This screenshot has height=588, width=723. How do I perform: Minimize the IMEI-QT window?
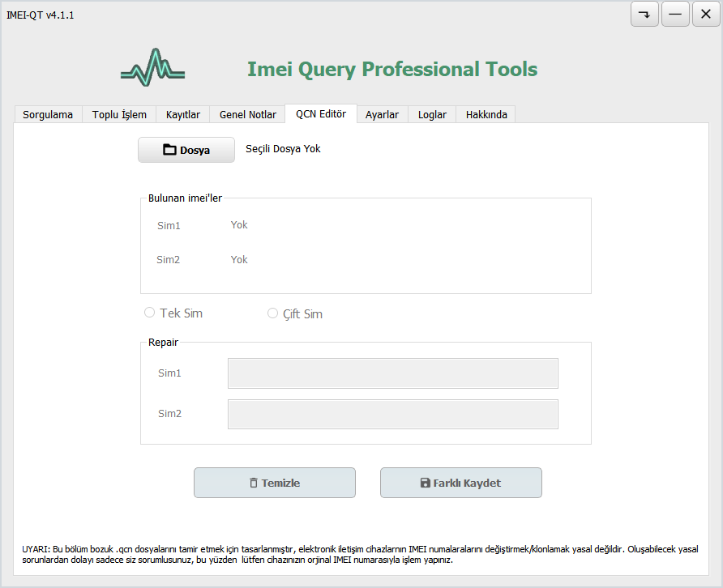click(675, 15)
